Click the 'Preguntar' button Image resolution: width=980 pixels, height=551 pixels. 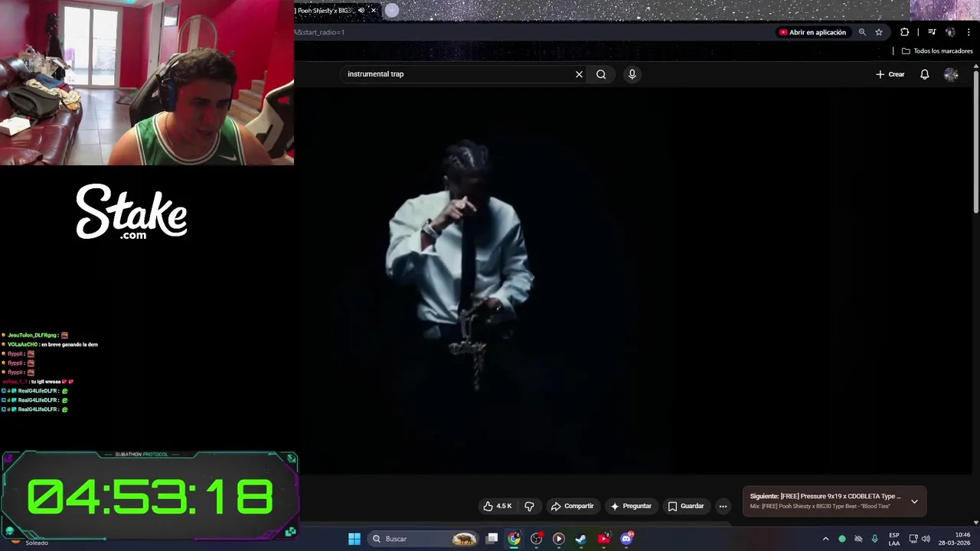(631, 506)
